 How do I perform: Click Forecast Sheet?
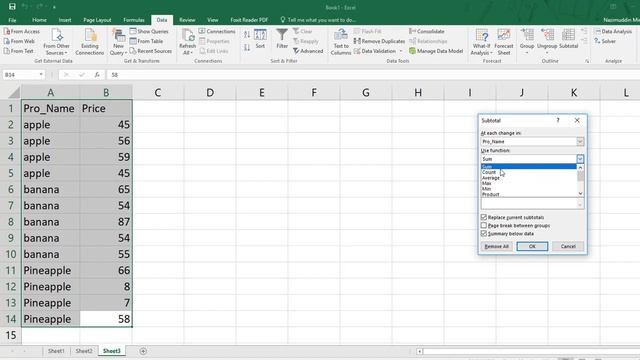point(504,42)
